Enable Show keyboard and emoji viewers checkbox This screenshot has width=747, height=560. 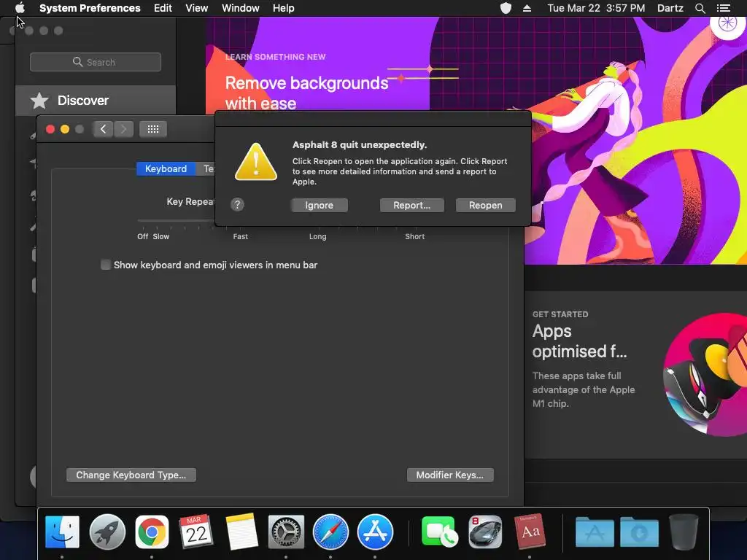(x=105, y=265)
